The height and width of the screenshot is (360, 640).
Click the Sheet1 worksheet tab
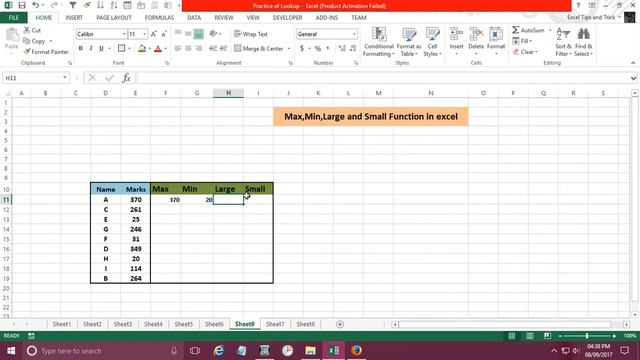[62, 324]
